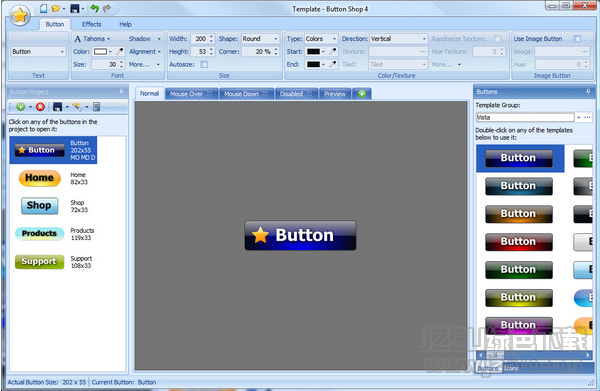The height and width of the screenshot is (391, 600).
Task: Click the page icon in project toolbar
Action: pos(96,107)
